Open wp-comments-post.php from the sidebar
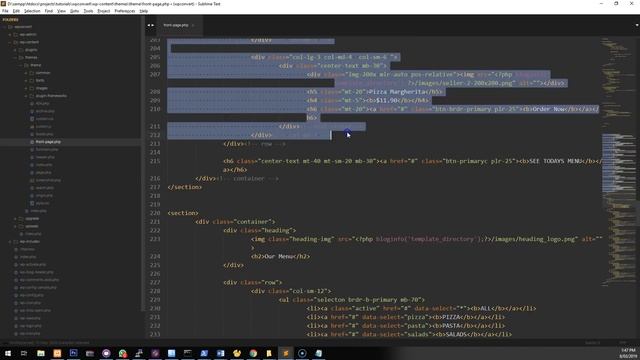 [39, 280]
